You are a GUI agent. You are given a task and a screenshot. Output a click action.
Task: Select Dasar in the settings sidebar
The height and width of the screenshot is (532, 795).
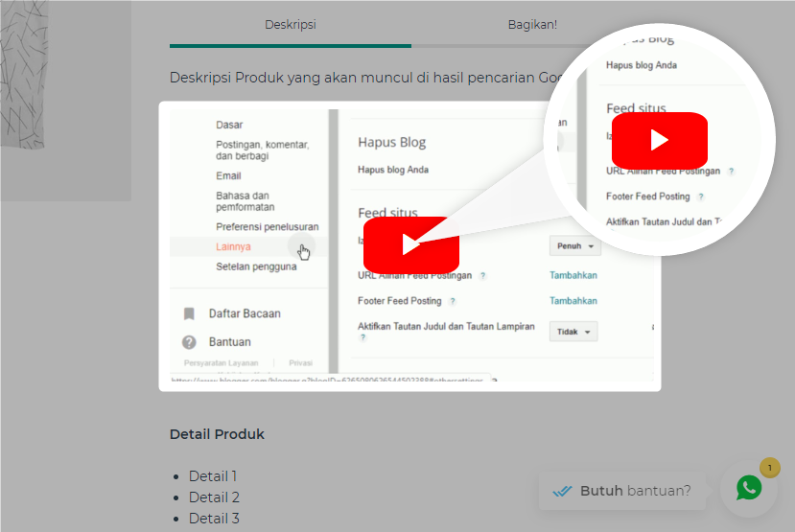(x=229, y=125)
